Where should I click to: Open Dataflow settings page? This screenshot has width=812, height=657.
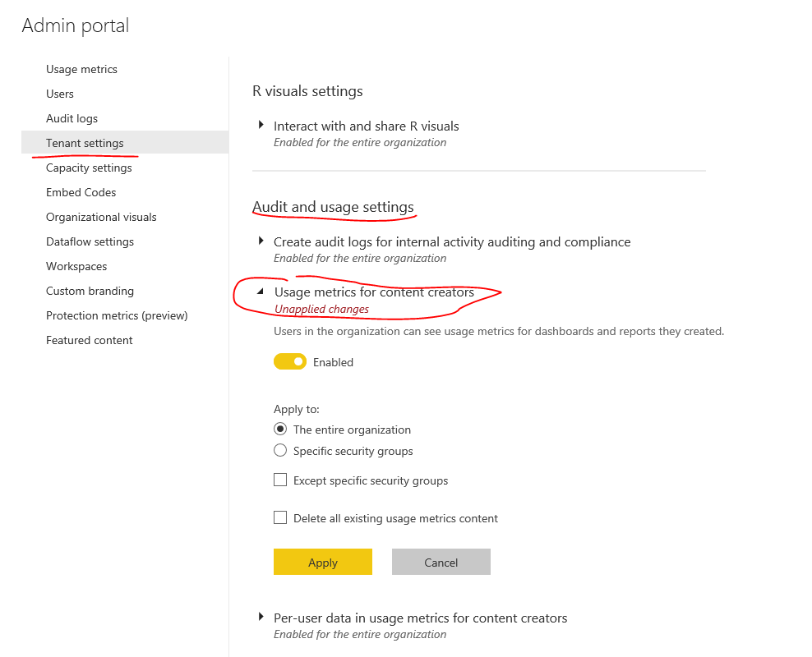click(90, 241)
